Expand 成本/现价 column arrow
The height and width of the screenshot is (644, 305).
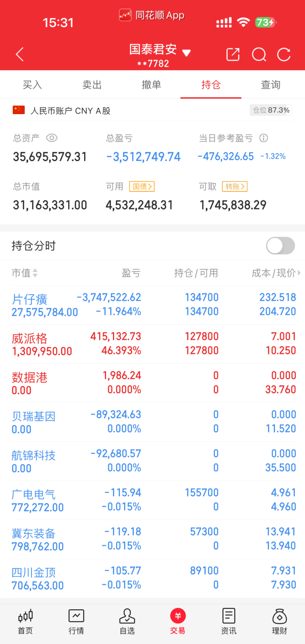pos(299,273)
